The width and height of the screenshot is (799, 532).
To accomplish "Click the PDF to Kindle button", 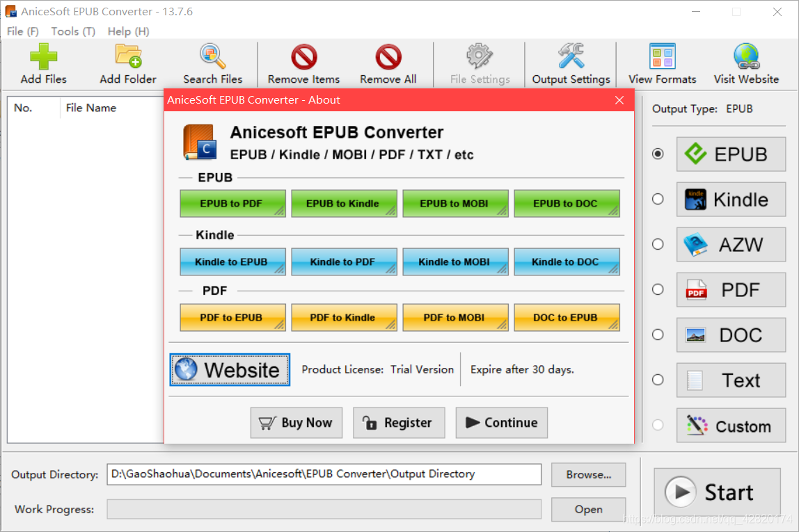I will (344, 318).
